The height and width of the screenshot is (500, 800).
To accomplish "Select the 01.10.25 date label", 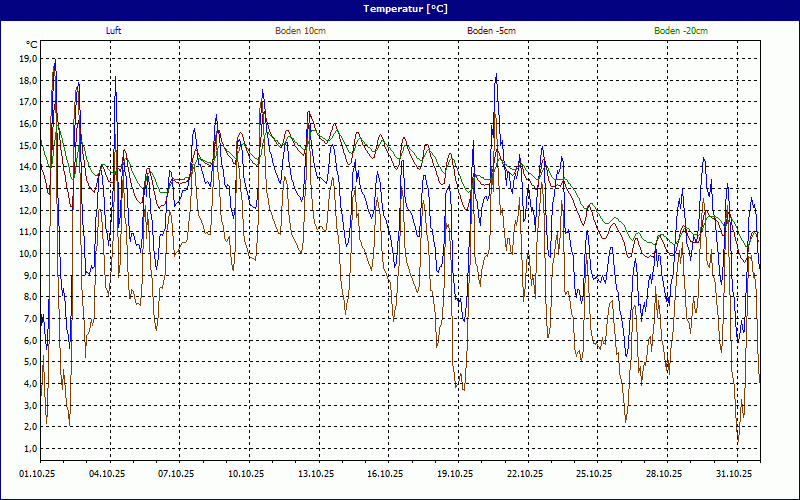I will coord(37,474).
